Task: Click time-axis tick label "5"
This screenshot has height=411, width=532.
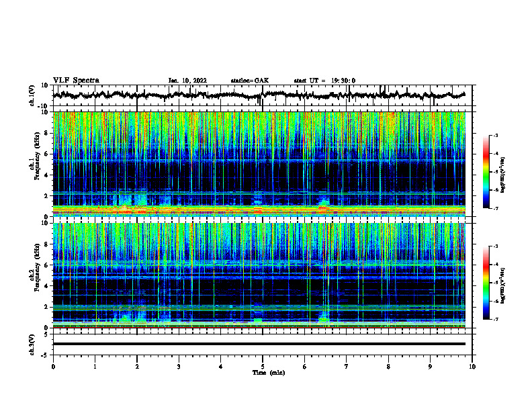Action: tap(263, 367)
